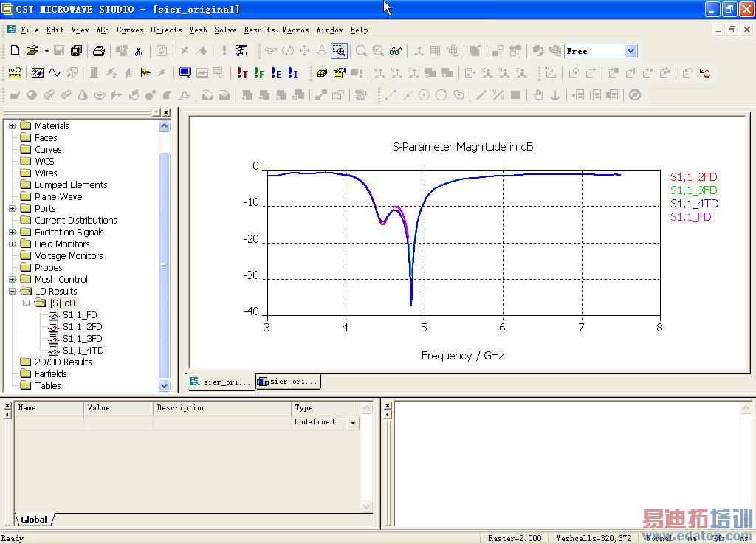Open the Solve menu
The height and width of the screenshot is (544, 756).
click(225, 30)
